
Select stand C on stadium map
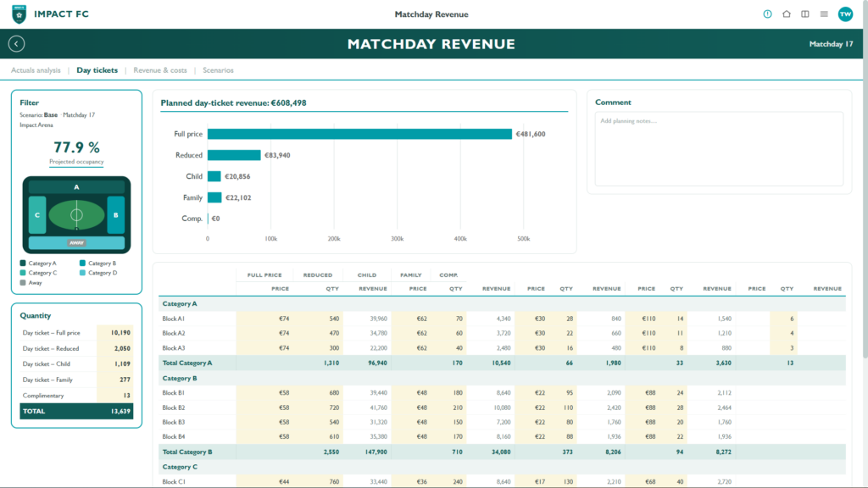pos(37,214)
